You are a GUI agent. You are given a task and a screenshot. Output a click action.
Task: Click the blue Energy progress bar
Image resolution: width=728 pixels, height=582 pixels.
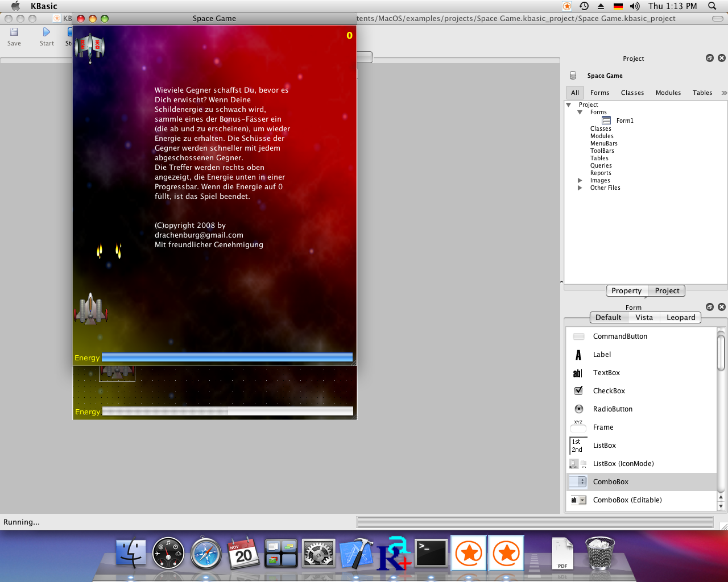click(227, 357)
